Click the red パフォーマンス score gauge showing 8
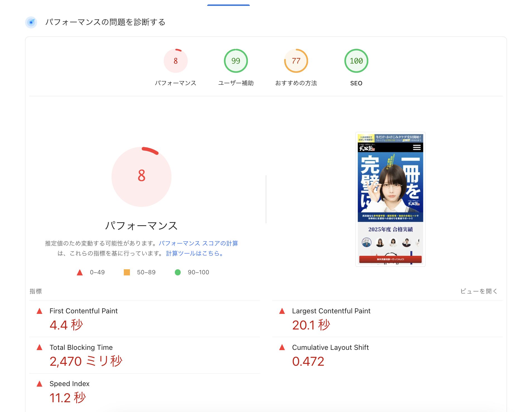The width and height of the screenshot is (532, 412). point(175,60)
